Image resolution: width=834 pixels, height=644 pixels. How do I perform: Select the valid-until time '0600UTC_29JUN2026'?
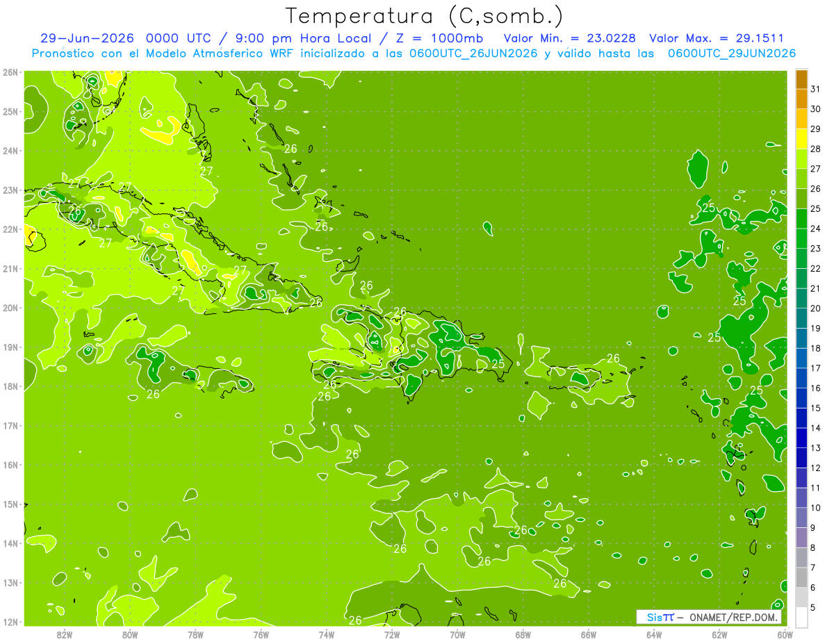point(732,53)
